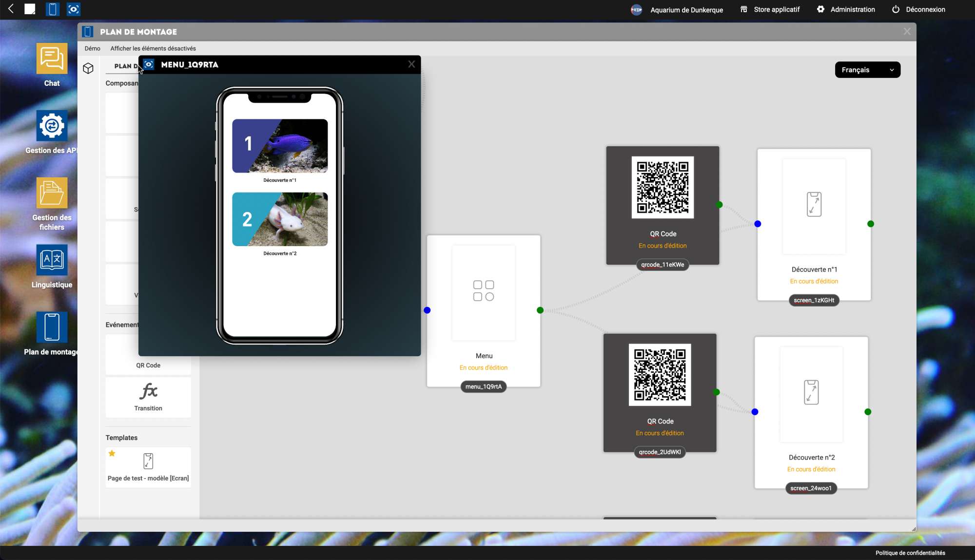
Task: Switch to the preview eye icon in the top taskbar
Action: 74,9
